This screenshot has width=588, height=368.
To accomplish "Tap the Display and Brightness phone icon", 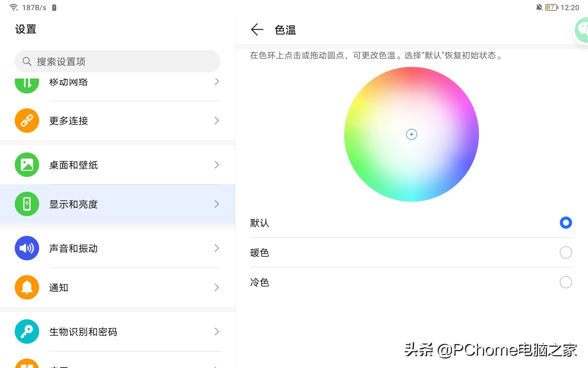I will (27, 204).
